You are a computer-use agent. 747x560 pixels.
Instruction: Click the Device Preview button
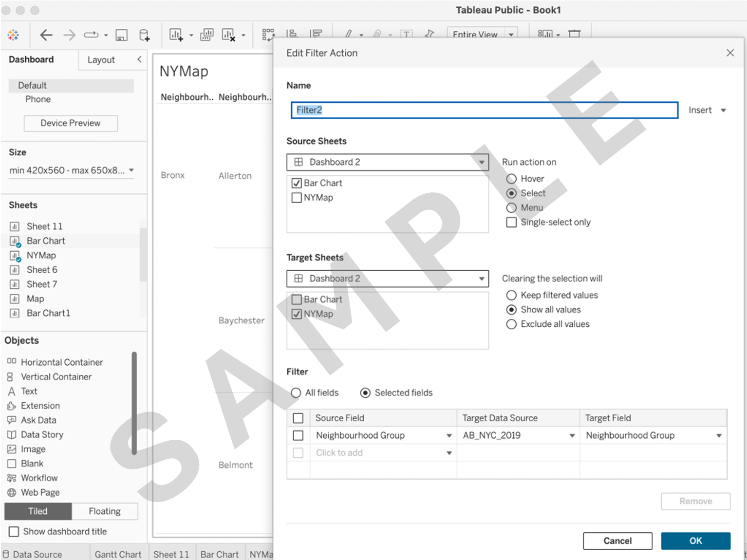point(71,123)
